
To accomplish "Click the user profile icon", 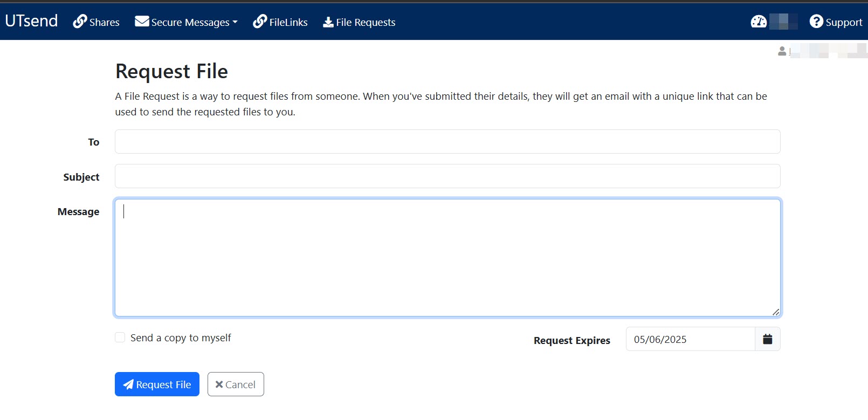I will [x=782, y=51].
